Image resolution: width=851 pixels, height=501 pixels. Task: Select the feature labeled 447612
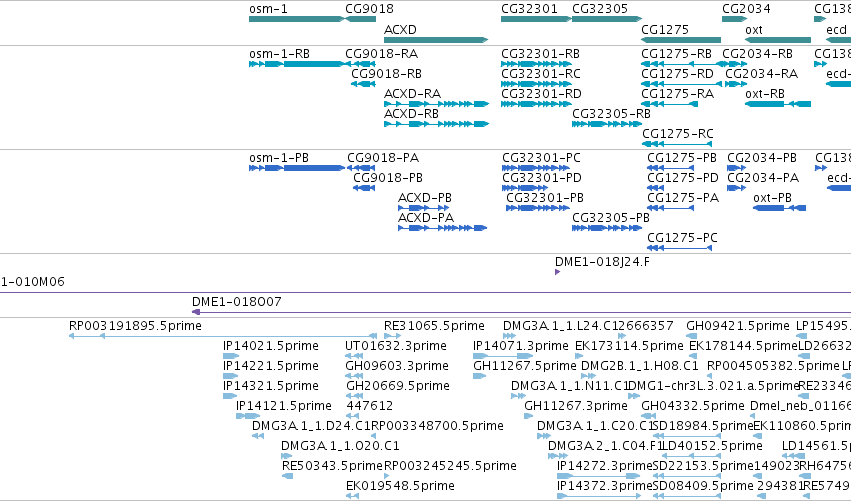pos(370,406)
